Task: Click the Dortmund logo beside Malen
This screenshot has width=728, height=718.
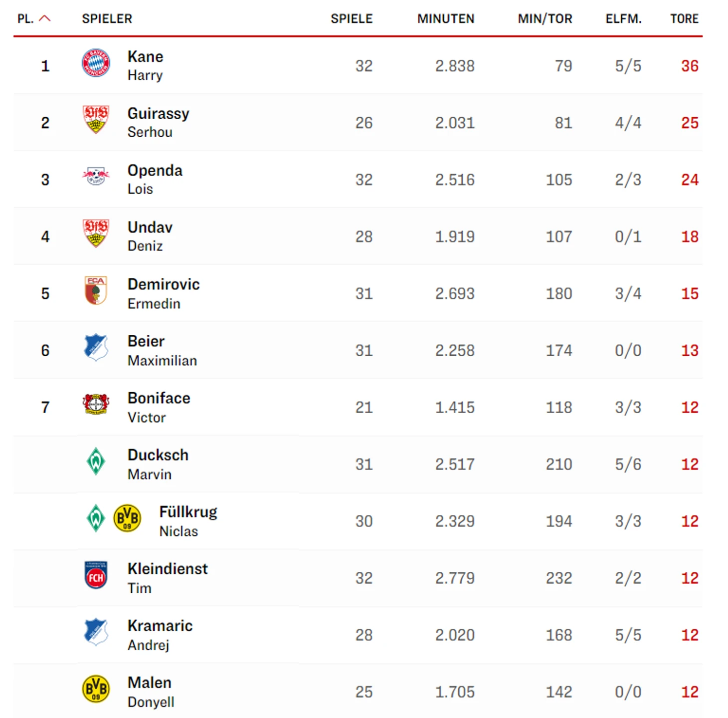Action: pos(96,689)
